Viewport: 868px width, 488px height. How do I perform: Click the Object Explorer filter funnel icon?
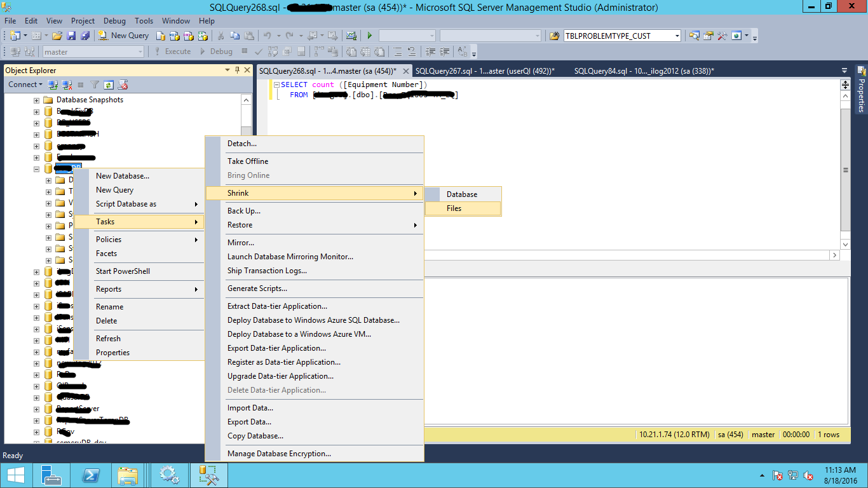pyautogui.click(x=95, y=85)
